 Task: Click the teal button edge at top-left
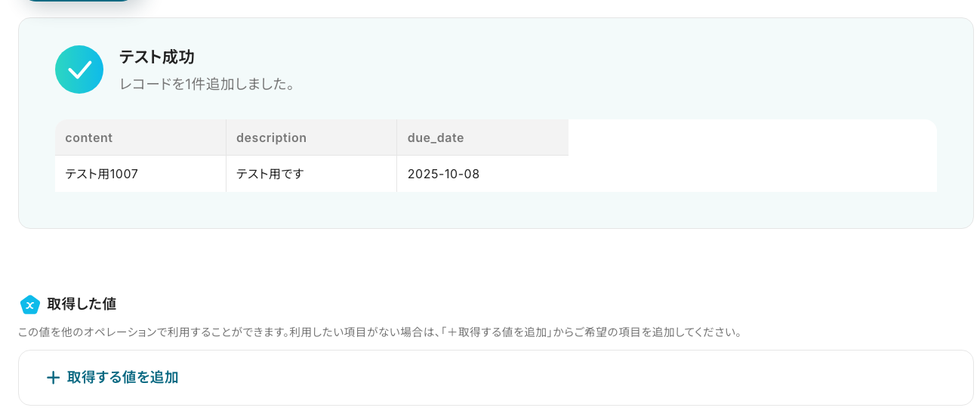pyautogui.click(x=76, y=1)
